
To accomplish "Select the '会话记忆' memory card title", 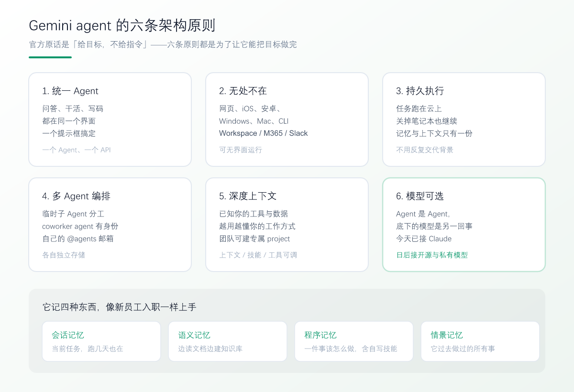I will (68, 335).
